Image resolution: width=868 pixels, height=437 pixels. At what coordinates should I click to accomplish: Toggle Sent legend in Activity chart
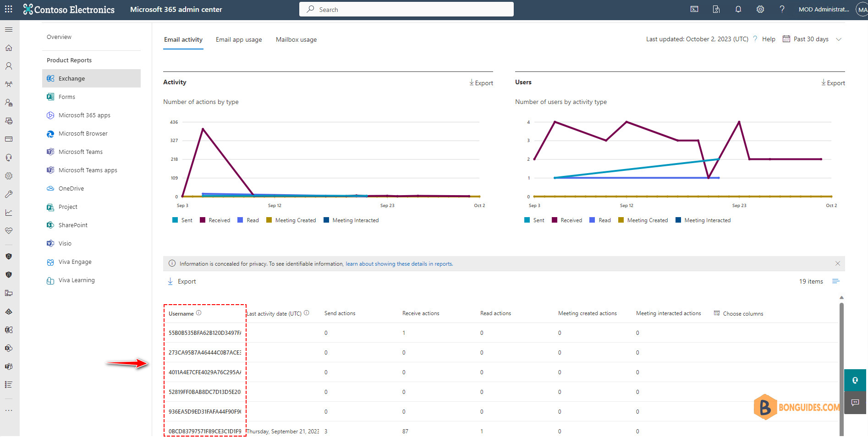click(182, 220)
